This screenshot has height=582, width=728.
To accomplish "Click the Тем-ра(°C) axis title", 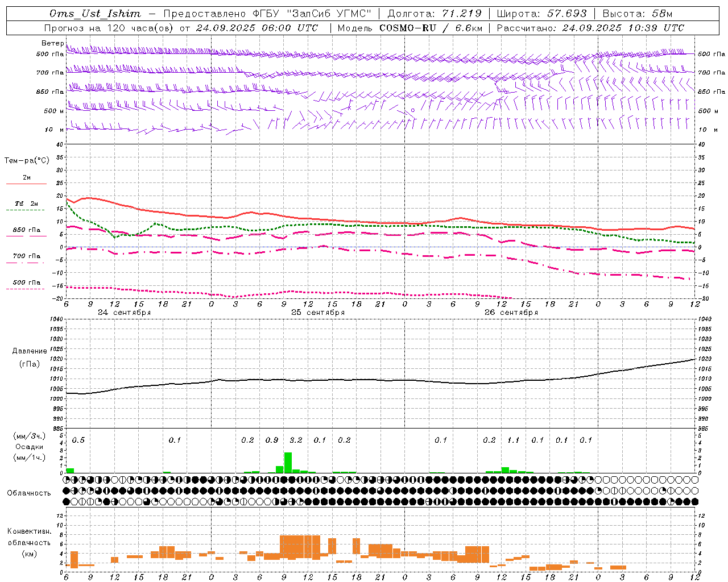I will click(27, 161).
